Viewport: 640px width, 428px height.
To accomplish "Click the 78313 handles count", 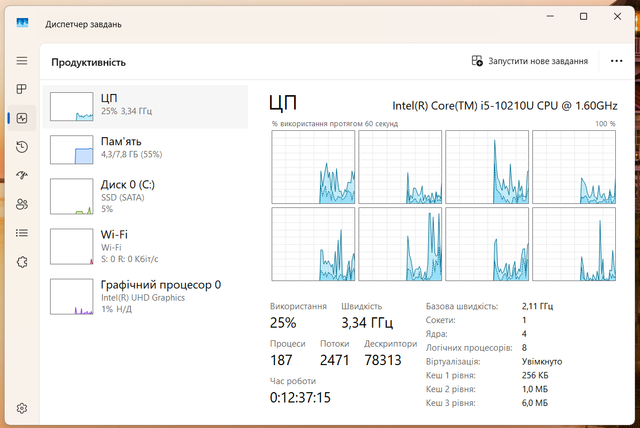I will [x=383, y=360].
